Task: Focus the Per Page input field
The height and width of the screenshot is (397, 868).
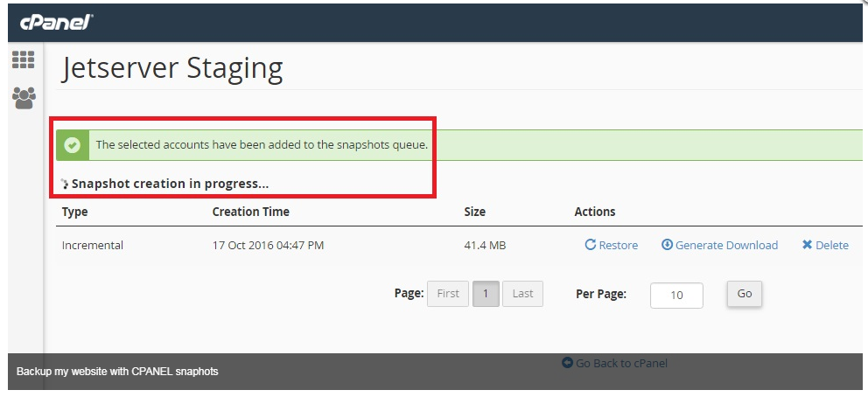Action: pos(676,296)
